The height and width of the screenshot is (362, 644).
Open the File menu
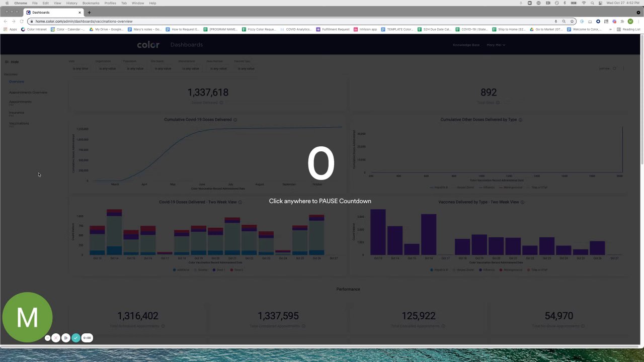click(x=35, y=3)
